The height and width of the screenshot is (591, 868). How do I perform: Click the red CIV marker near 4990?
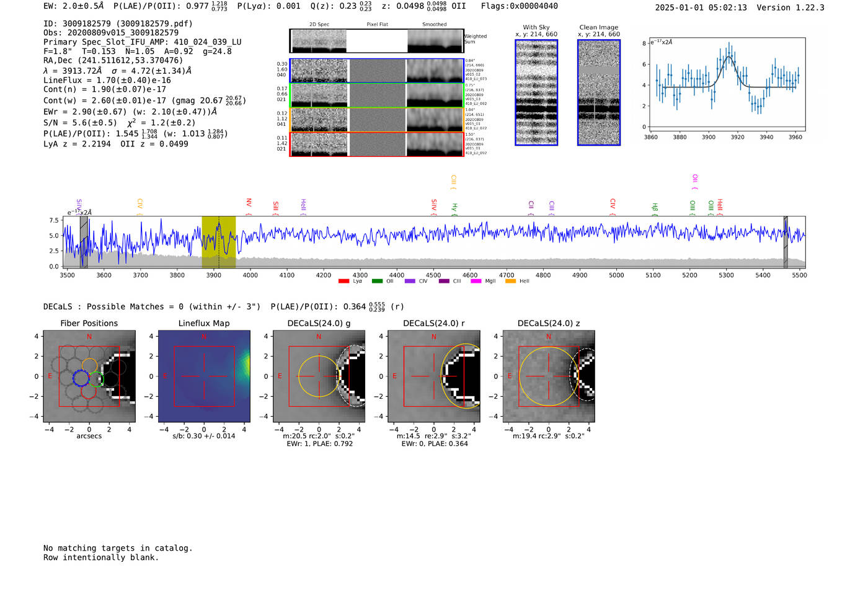pos(613,207)
